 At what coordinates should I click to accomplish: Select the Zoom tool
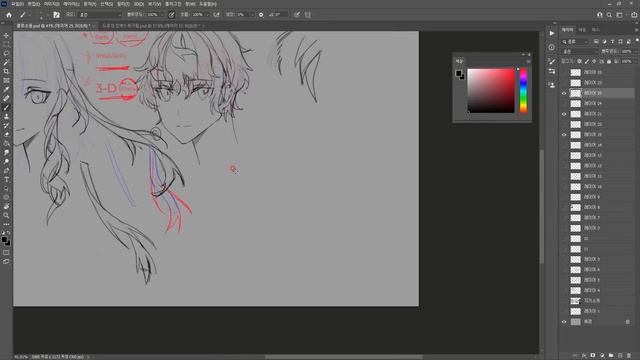(6, 215)
